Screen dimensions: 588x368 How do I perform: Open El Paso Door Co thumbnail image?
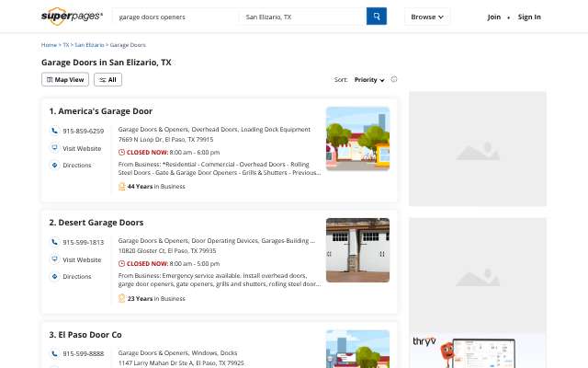pyautogui.click(x=357, y=349)
